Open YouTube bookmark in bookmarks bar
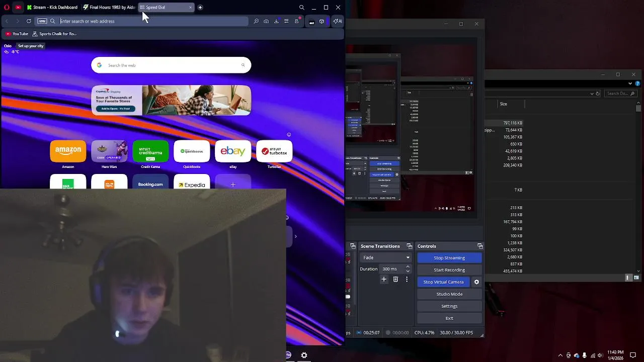This screenshot has width=644, height=362. (17, 34)
